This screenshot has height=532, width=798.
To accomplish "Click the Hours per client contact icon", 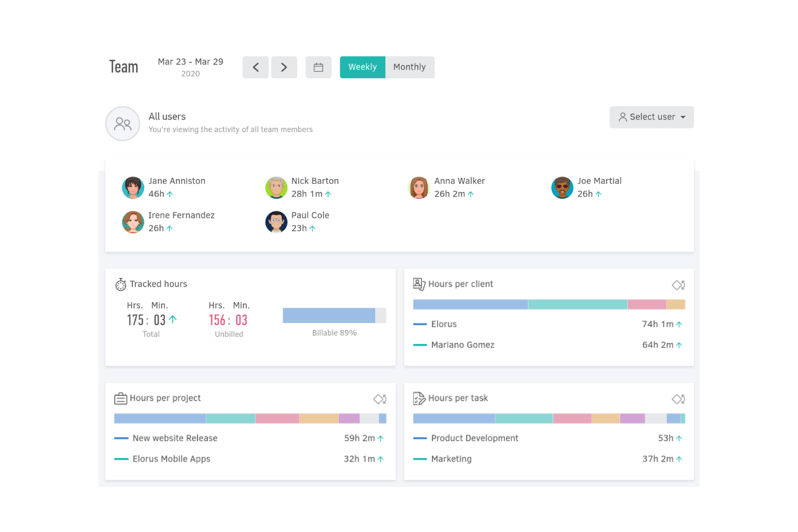I will point(419,284).
